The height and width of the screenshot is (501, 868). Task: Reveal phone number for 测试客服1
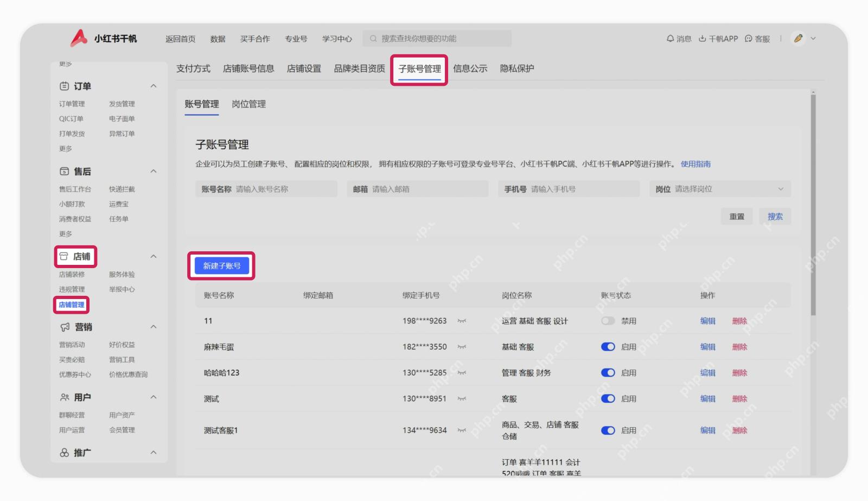(462, 430)
